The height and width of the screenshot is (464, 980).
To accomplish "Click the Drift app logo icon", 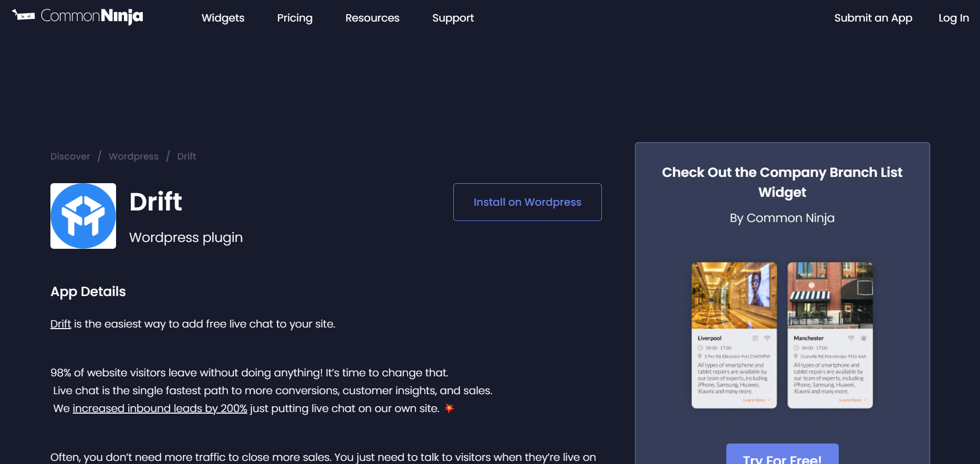I will [83, 216].
